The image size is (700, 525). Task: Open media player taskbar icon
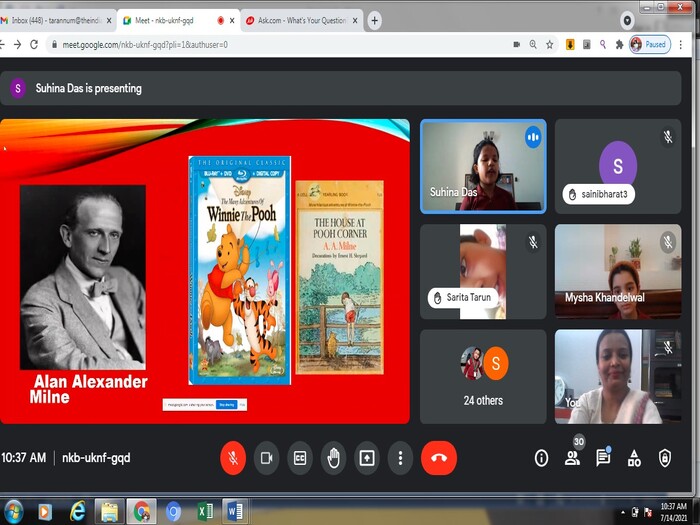(45, 512)
